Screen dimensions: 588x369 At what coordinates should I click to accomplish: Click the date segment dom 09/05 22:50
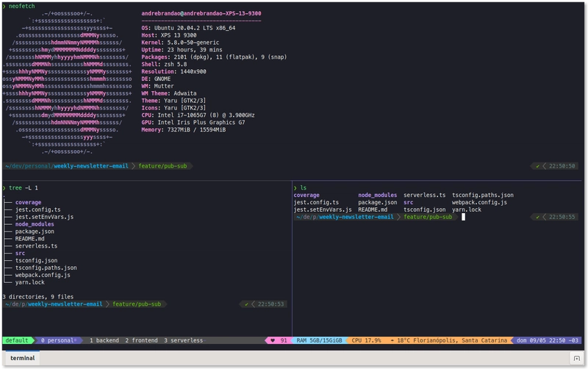[x=547, y=340]
